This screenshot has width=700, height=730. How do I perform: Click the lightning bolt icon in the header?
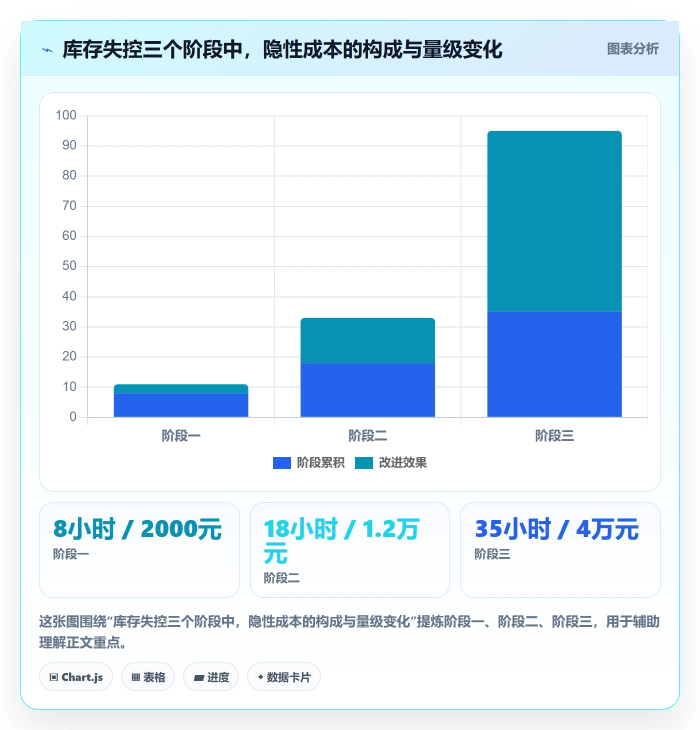coord(47,50)
